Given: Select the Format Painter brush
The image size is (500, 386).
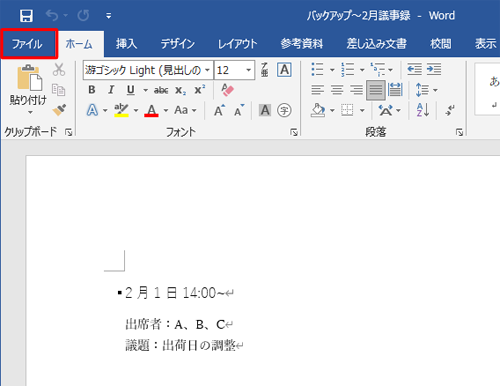Looking at the screenshot, I should (59, 110).
